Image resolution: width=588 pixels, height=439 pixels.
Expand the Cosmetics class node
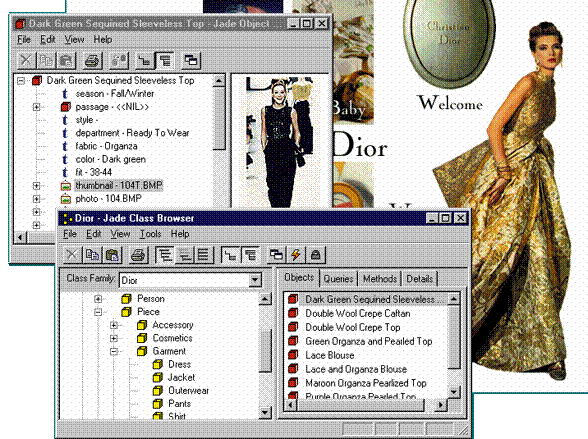coord(114,338)
